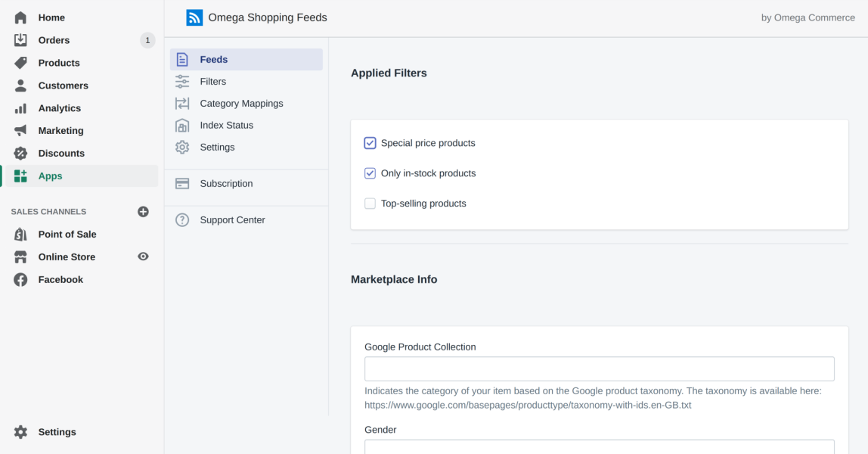Image resolution: width=868 pixels, height=454 pixels.
Task: Click the Orders inbox icon
Action: point(20,40)
